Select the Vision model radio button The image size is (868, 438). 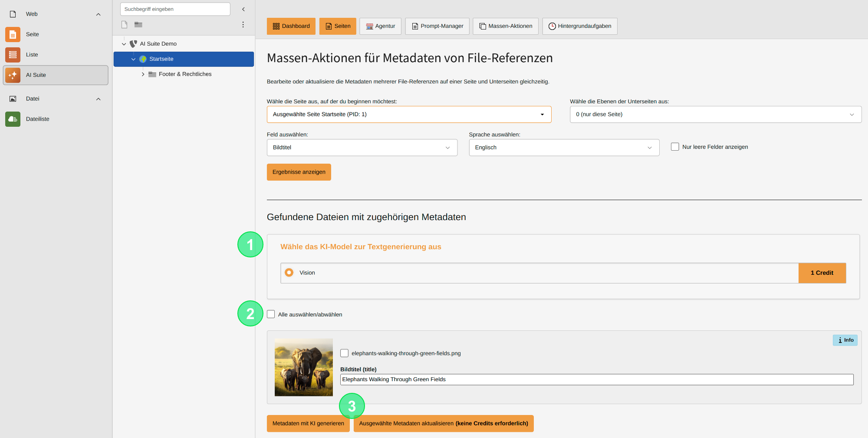[x=289, y=273]
